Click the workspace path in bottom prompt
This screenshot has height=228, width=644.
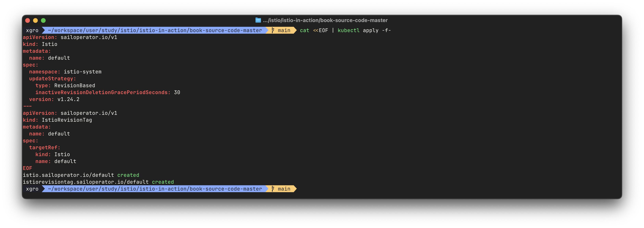(x=155, y=189)
